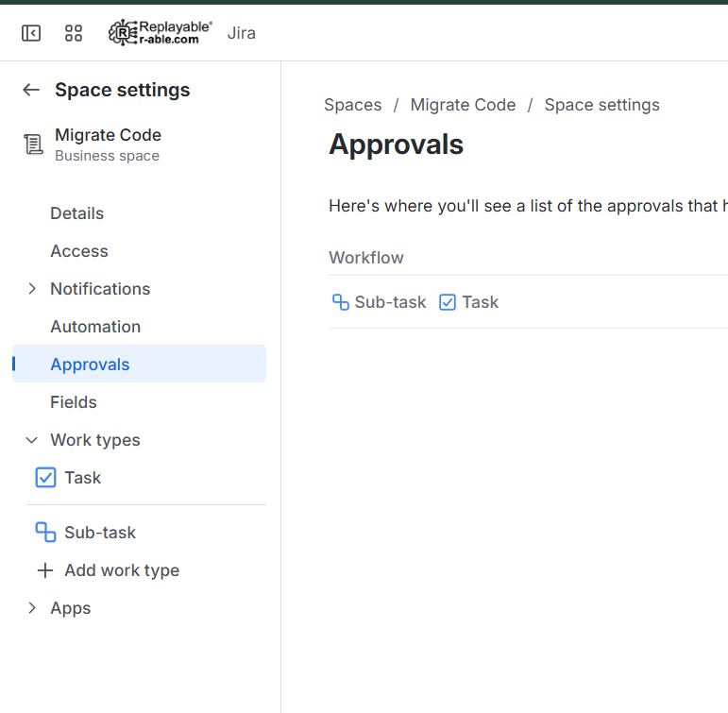Open the Access settings page
The height and width of the screenshot is (713, 728).
pos(79,251)
